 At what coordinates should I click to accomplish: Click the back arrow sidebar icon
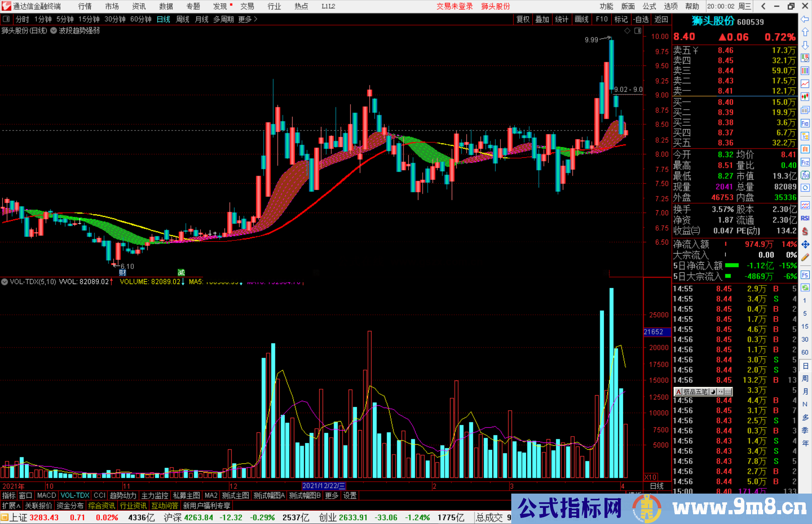tap(804, 19)
